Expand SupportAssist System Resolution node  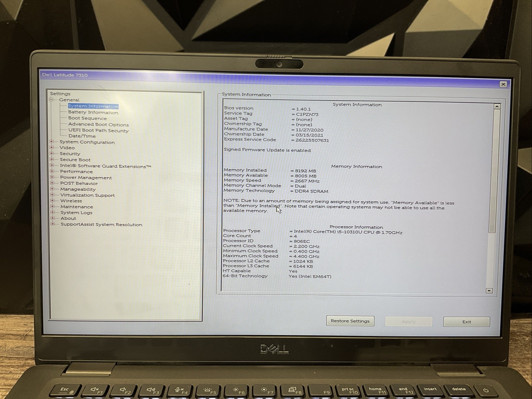[x=53, y=224]
